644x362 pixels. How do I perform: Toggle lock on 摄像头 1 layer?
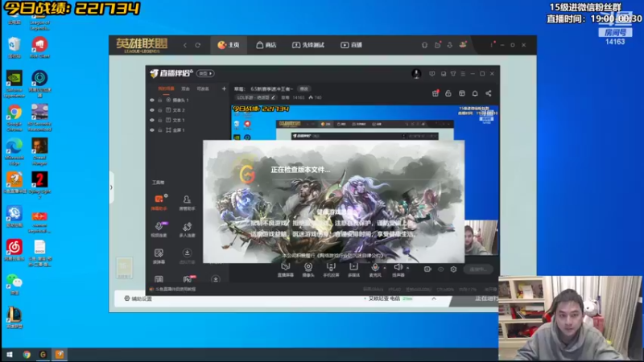click(x=160, y=100)
